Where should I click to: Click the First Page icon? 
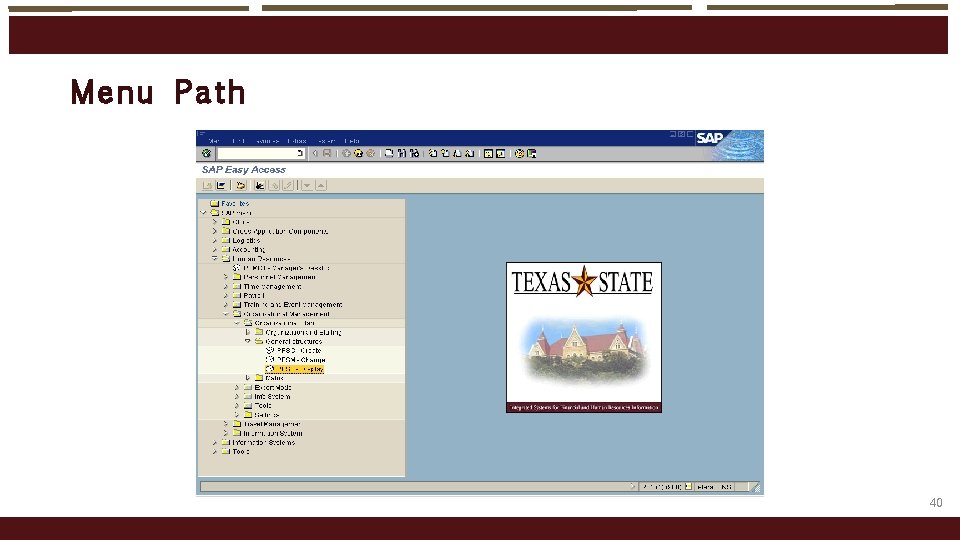tap(433, 153)
